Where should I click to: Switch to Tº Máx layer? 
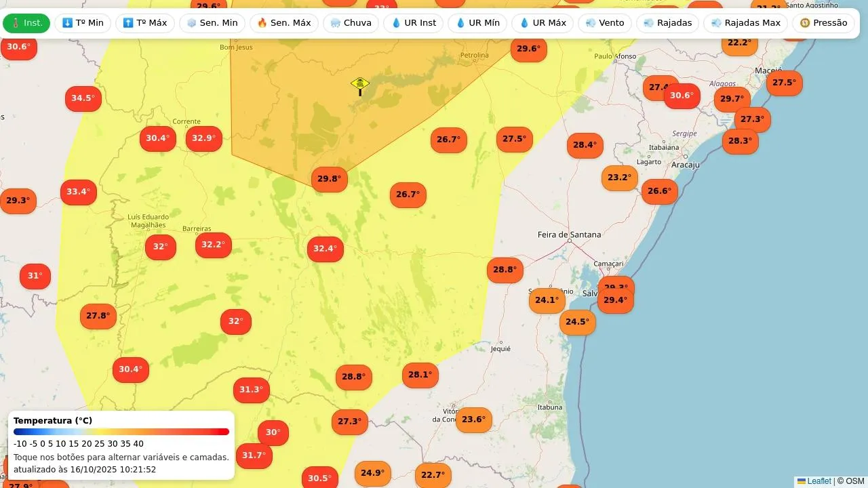pos(145,23)
